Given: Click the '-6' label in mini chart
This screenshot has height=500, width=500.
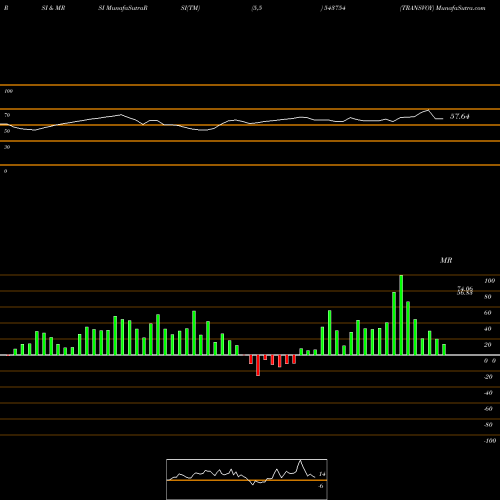Looking at the screenshot, I should point(320,486).
